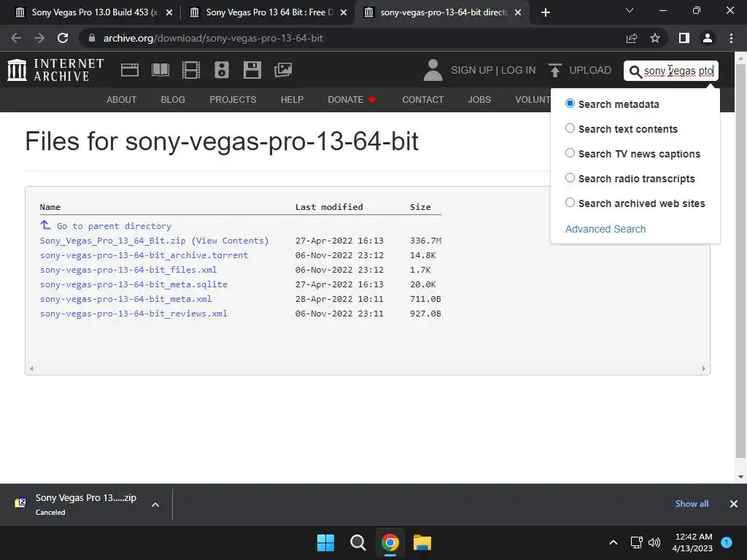The width and height of the screenshot is (747, 560).
Task: Open the HELP menu item
Action: 292,99
